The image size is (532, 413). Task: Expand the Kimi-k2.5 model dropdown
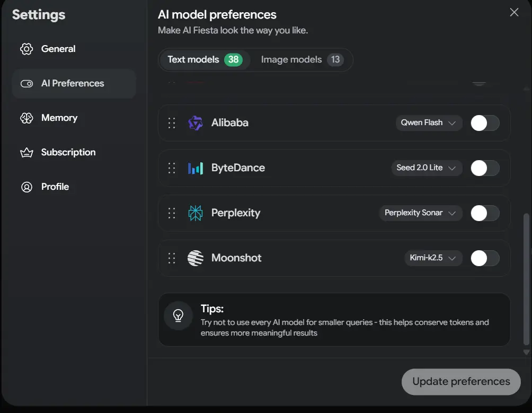(433, 258)
